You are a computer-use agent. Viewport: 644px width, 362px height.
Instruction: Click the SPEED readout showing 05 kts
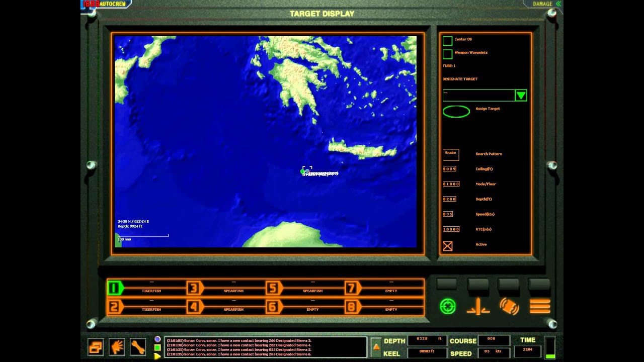tap(493, 352)
